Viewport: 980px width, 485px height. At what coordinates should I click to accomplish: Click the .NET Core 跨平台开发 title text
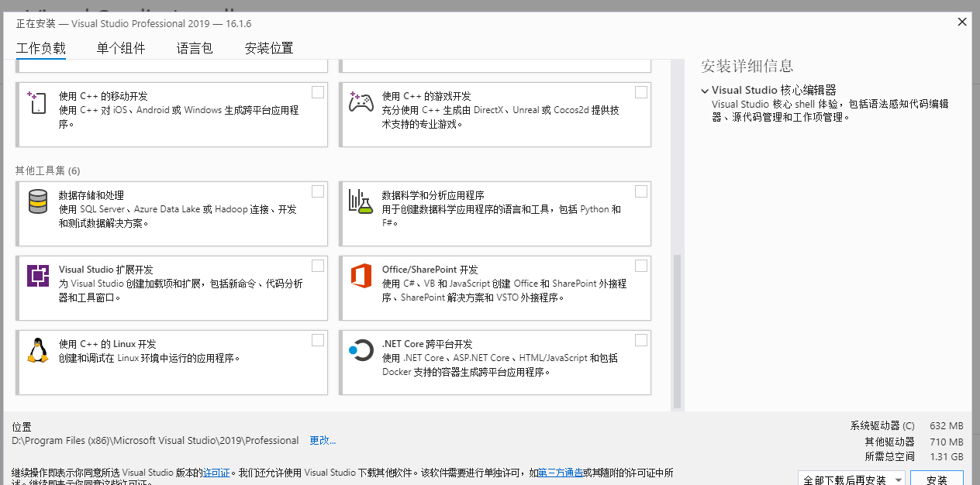(x=427, y=344)
